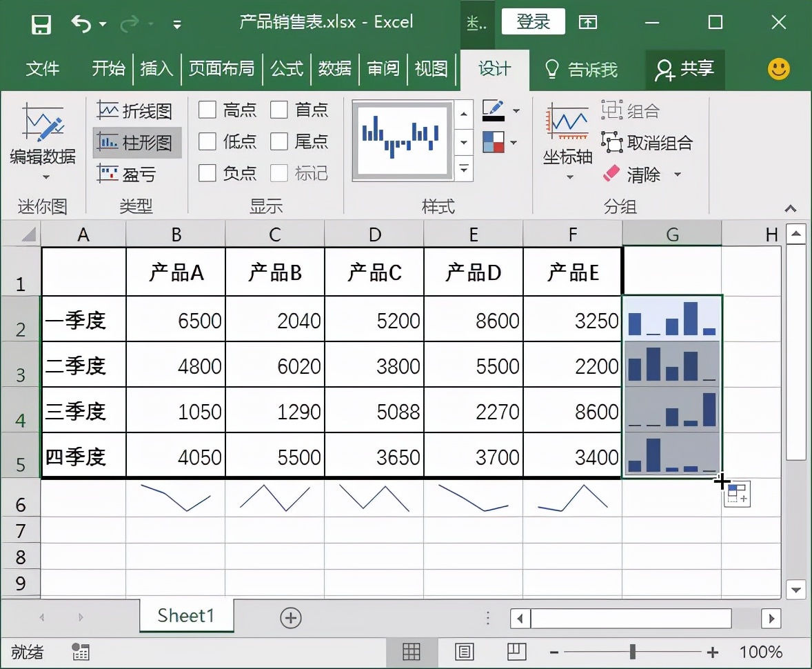Viewport: 812px width, 669px height.
Task: Click the zoom slider handle
Action: pyautogui.click(x=632, y=652)
